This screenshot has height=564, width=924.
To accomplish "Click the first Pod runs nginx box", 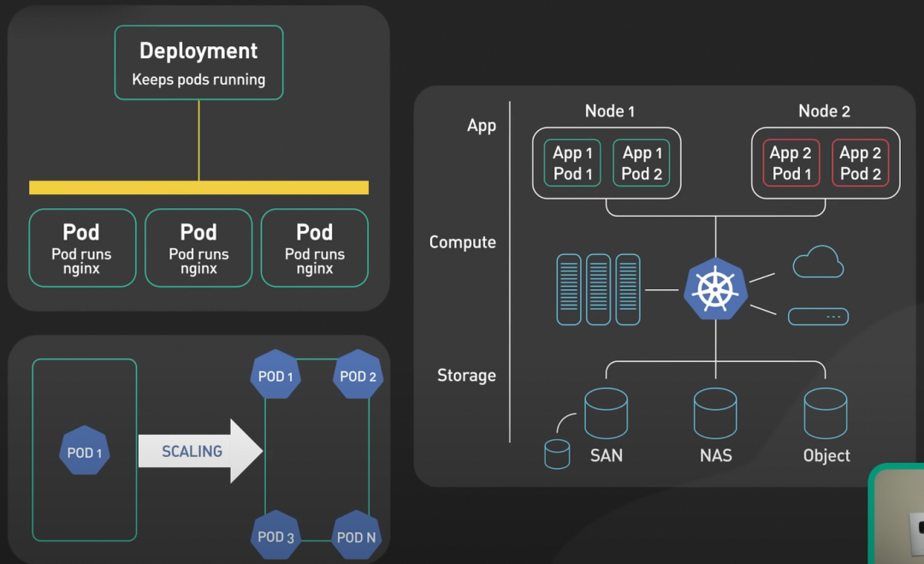I will [x=82, y=248].
